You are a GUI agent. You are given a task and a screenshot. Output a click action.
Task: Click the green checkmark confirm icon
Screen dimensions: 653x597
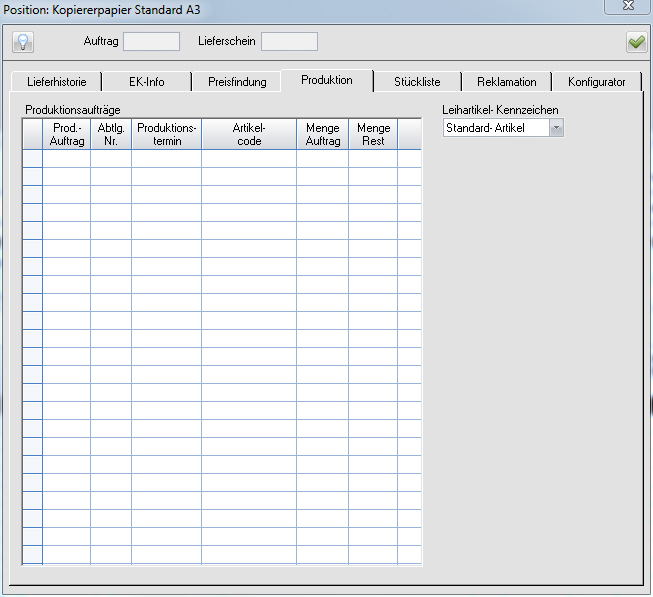pyautogui.click(x=636, y=42)
